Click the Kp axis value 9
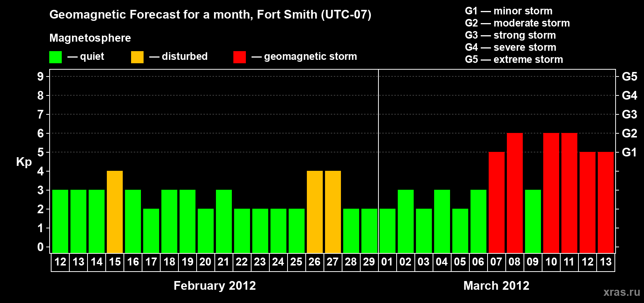 tap(41, 77)
